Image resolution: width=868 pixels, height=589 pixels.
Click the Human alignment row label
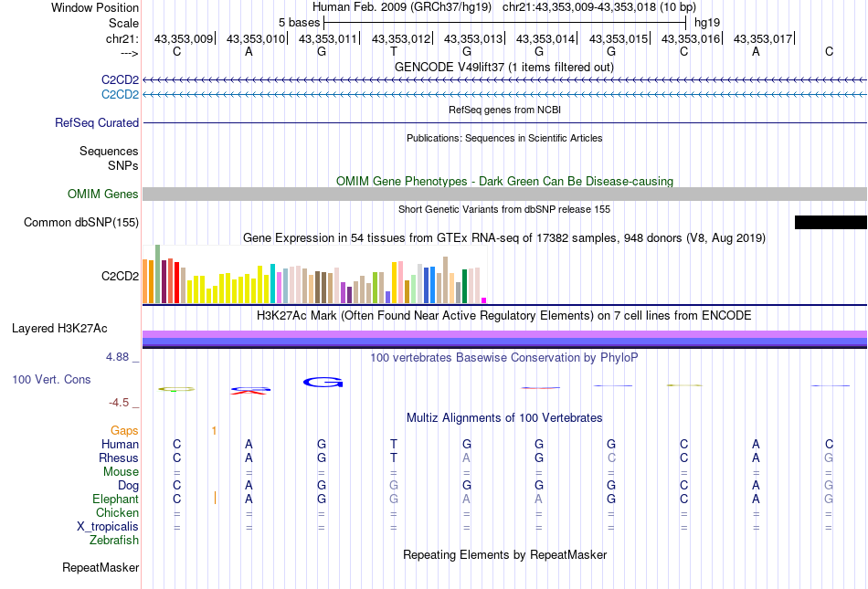[x=120, y=444]
